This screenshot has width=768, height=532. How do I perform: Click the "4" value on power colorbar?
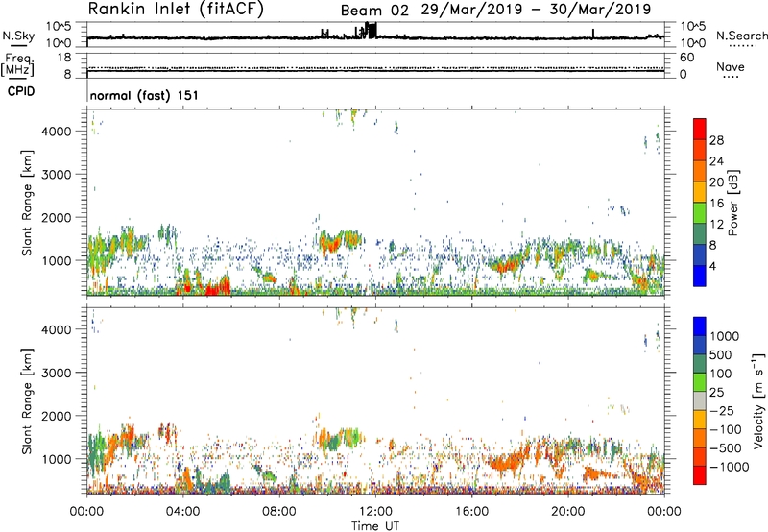point(712,267)
